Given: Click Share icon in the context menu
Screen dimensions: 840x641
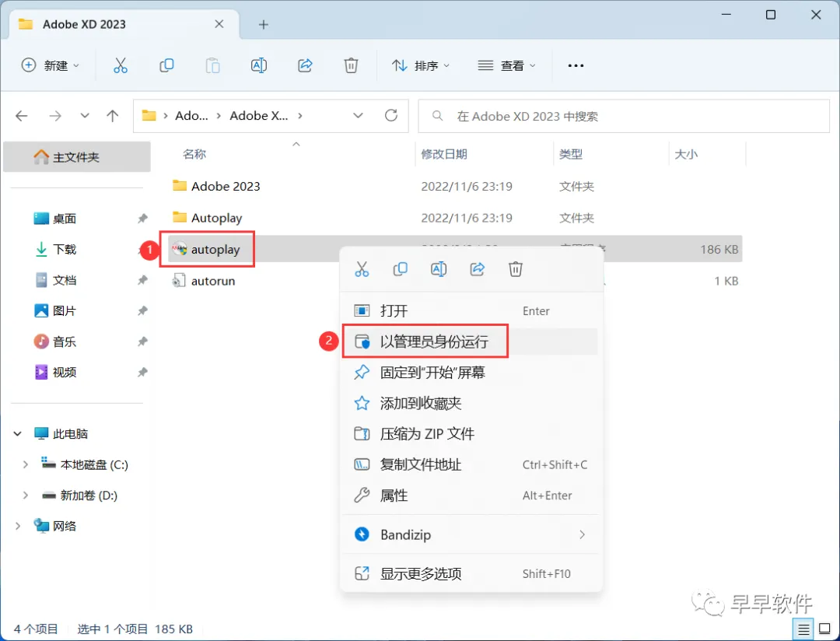Looking at the screenshot, I should click(478, 269).
